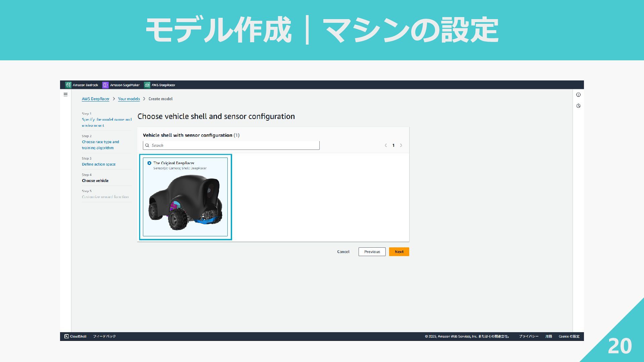
Task: Open CloudShell from the footer
Action: click(x=75, y=336)
